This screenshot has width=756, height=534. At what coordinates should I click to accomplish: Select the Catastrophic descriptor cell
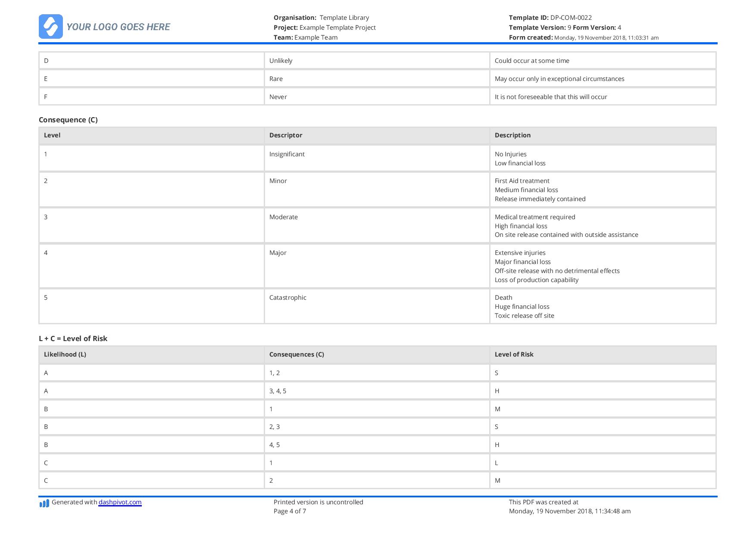pyautogui.click(x=288, y=297)
